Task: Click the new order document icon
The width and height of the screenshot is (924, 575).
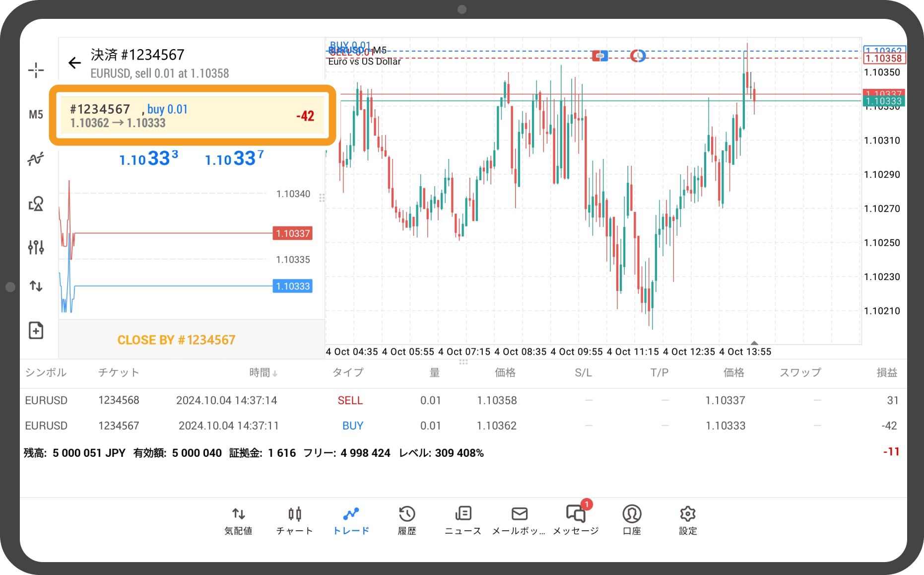Action: 36,330
